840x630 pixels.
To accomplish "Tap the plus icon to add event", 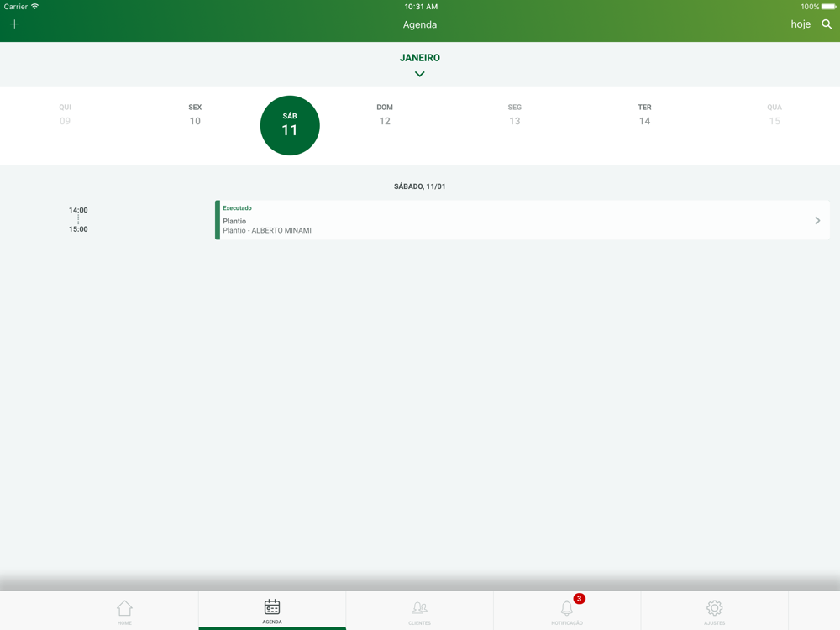I will (14, 24).
